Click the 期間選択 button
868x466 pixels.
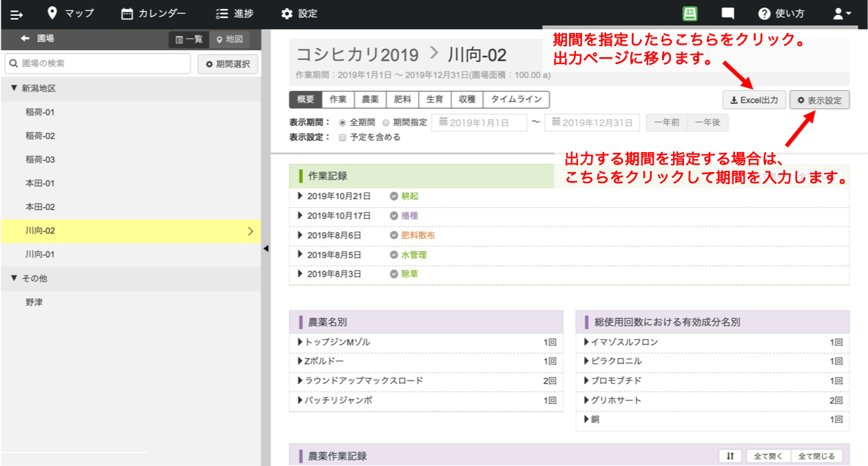click(x=228, y=64)
